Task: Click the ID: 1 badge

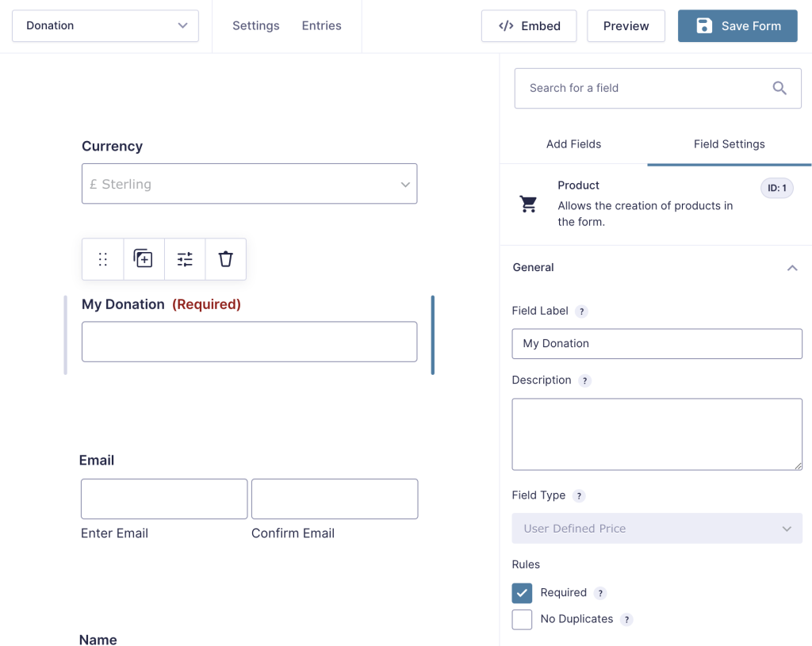Action: [777, 188]
